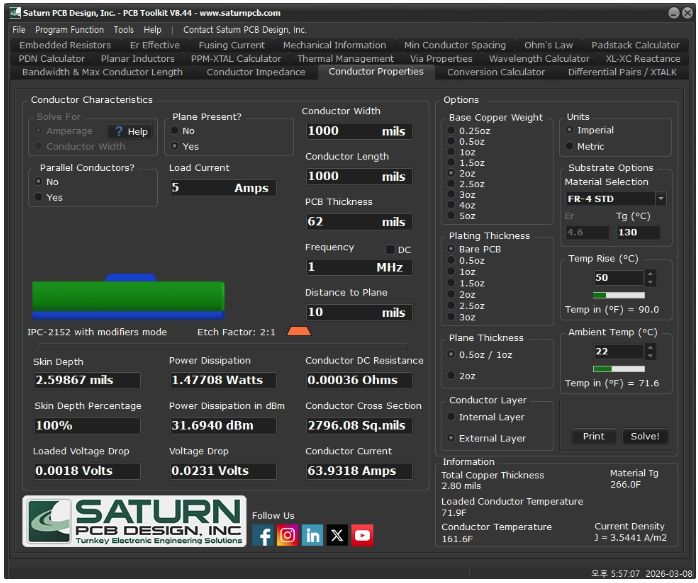Viewport: 698px width, 583px height.
Task: Switch to Conductor Impedance tab
Action: pos(256,72)
